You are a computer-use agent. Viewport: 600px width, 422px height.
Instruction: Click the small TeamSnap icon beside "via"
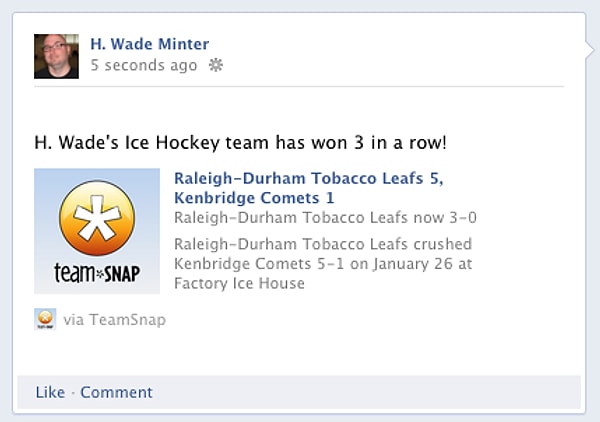pos(45,319)
